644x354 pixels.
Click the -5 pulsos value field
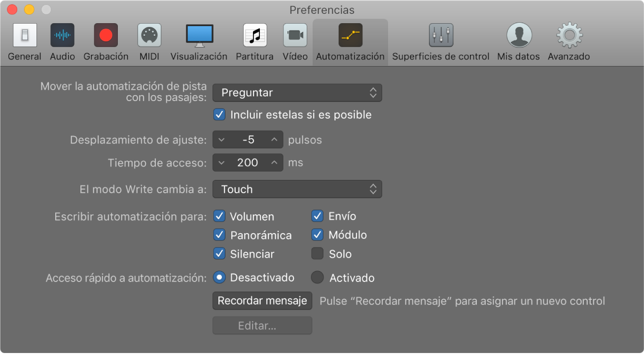248,140
